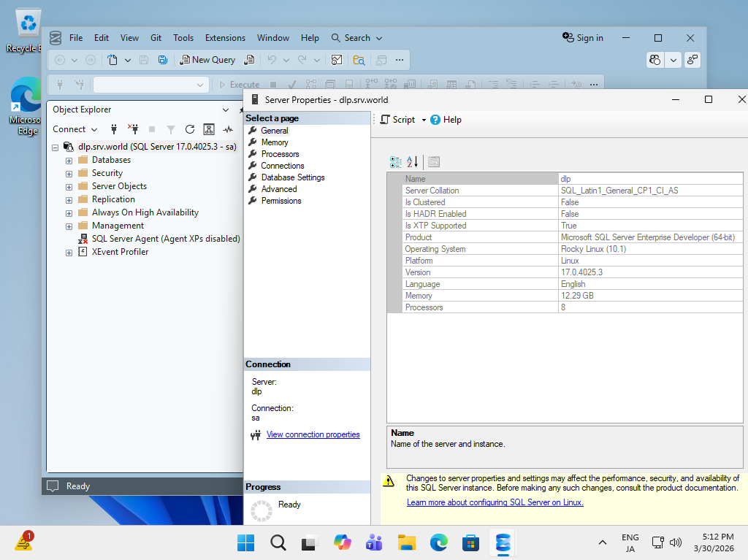Open the File menu

pos(76,38)
